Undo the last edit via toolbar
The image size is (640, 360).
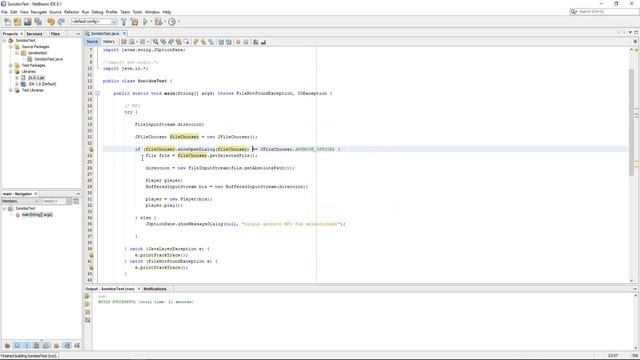51,22
